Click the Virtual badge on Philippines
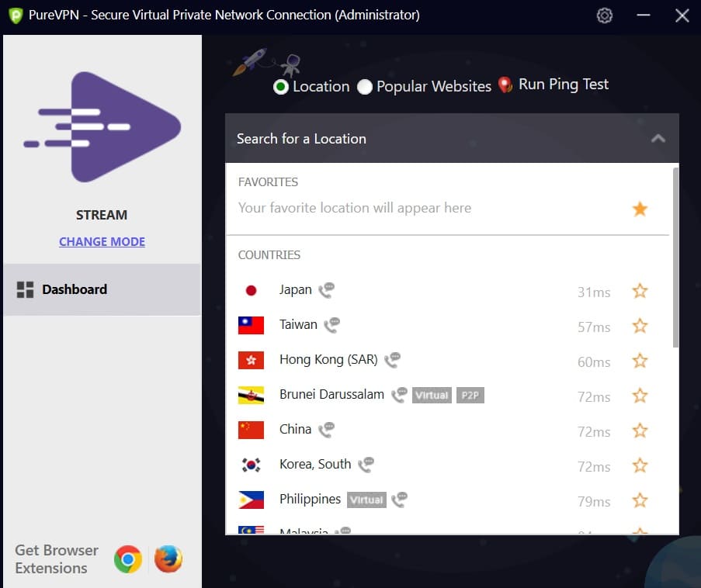This screenshot has width=701, height=588. [x=366, y=500]
